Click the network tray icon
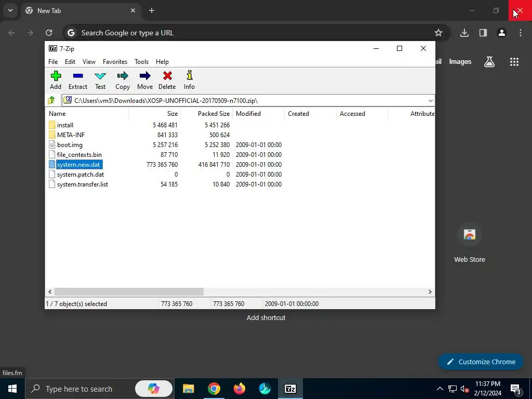532x399 pixels. [453, 389]
